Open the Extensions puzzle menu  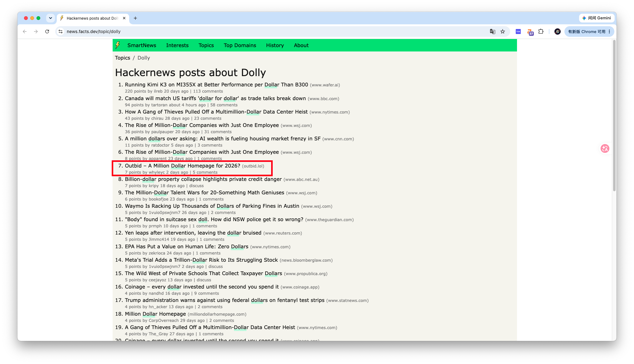(541, 32)
